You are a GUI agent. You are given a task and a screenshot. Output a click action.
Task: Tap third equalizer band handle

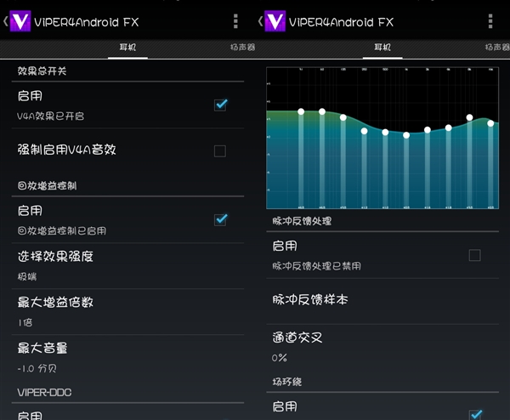pyautogui.click(x=343, y=117)
